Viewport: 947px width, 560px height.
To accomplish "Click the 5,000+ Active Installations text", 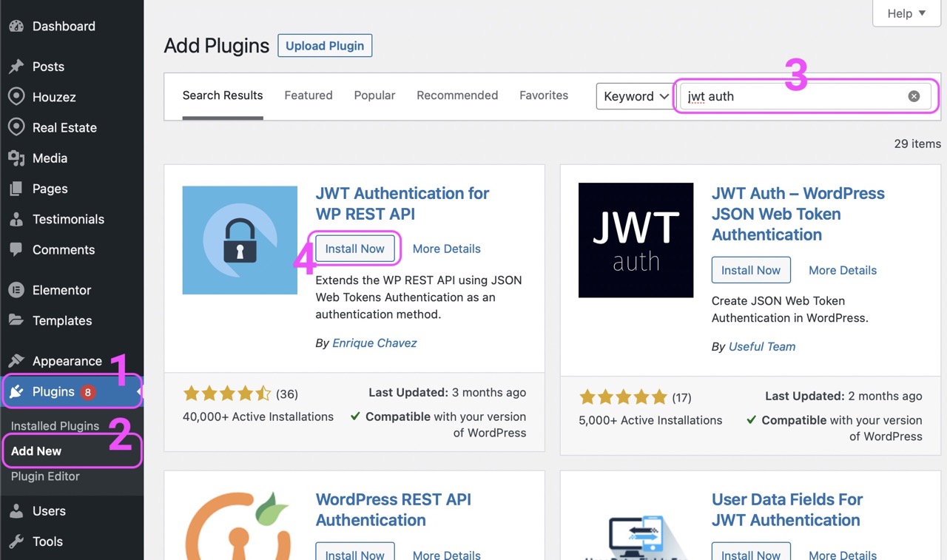I will pyautogui.click(x=650, y=420).
